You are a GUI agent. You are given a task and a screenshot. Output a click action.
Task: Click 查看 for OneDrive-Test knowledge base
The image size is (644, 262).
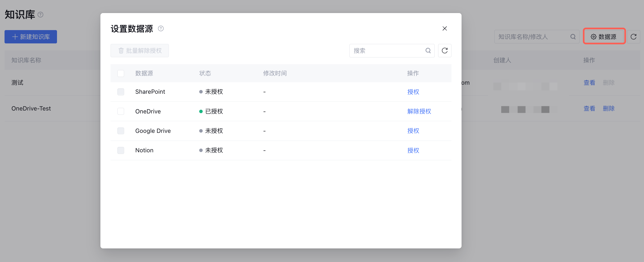(589, 109)
